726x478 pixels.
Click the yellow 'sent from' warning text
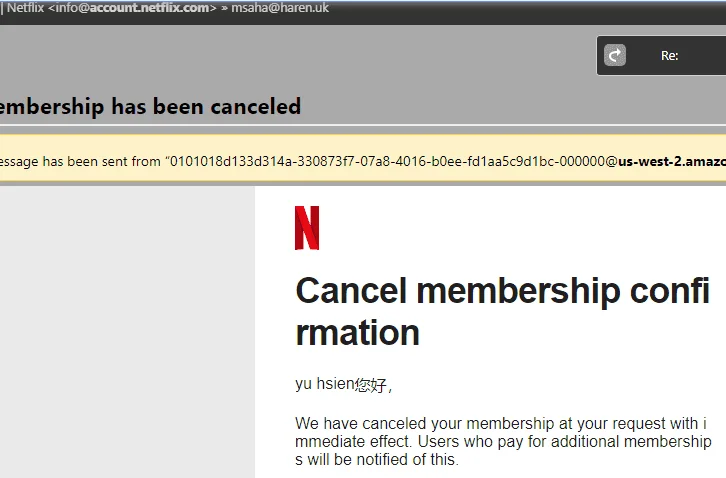click(x=363, y=161)
